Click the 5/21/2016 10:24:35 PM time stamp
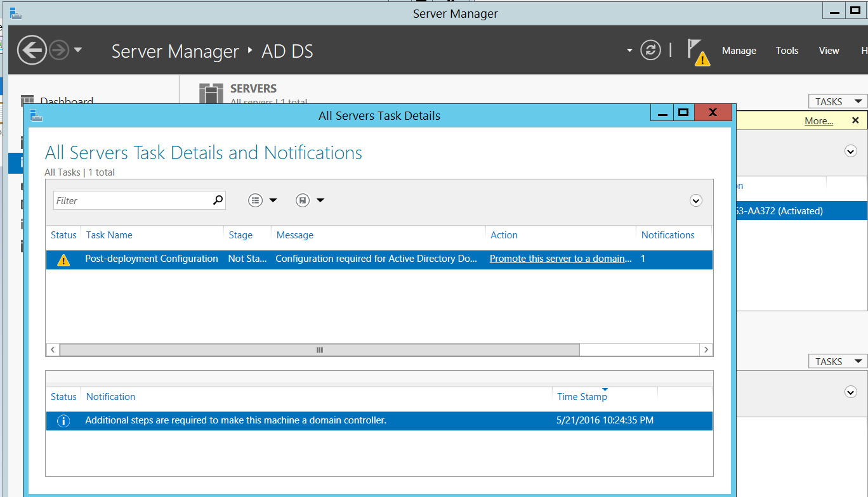 click(x=605, y=420)
